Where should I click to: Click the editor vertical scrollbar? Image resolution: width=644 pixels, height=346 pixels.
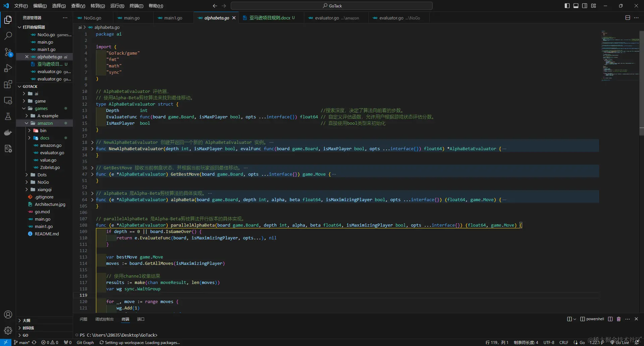click(x=642, y=83)
